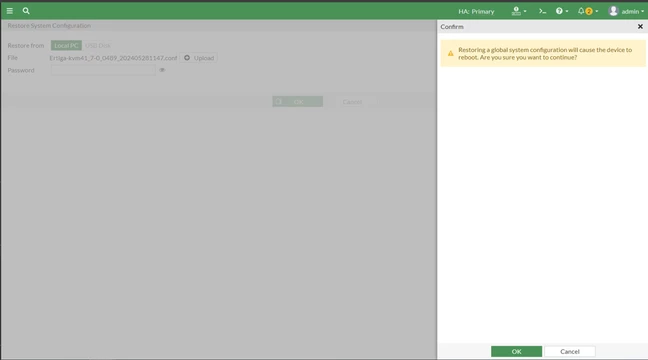Open the help question mark menu
The height and width of the screenshot is (360, 648).
coord(562,11)
